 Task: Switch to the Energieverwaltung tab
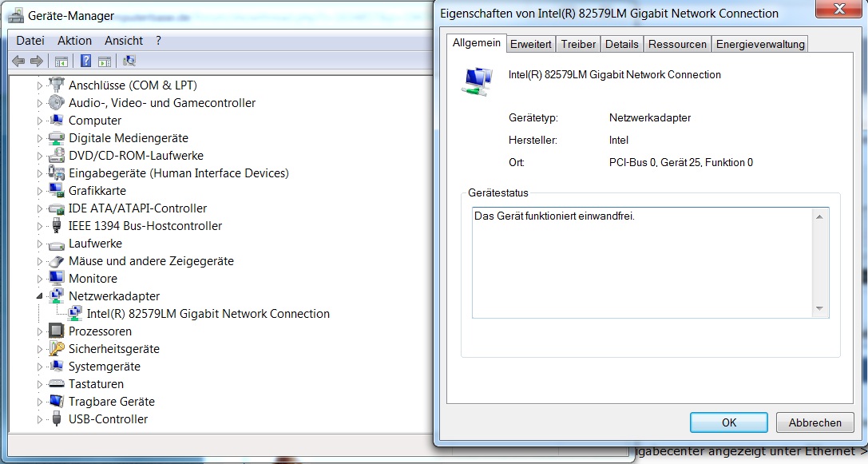(x=760, y=44)
